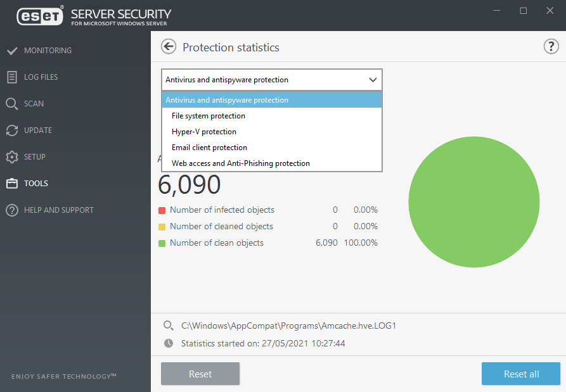The width and height of the screenshot is (566, 392).
Task: Click the Monitoring checkmark icon
Action: 12,51
